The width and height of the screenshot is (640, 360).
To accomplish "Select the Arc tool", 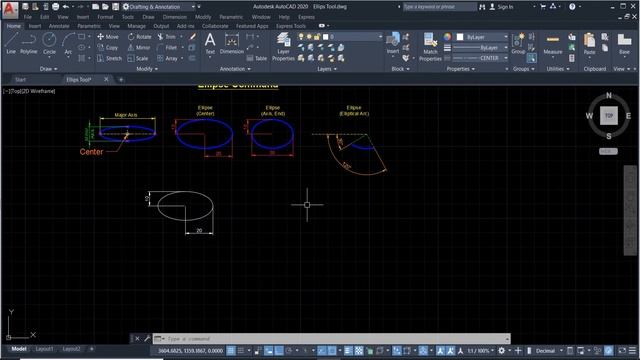I will (68, 44).
